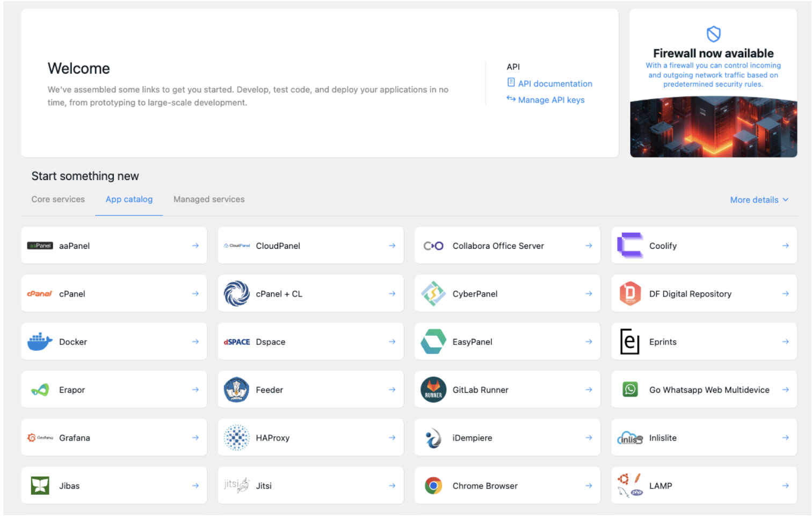Click the green Erapor logo
This screenshot has width=812, height=519.
click(x=40, y=390)
